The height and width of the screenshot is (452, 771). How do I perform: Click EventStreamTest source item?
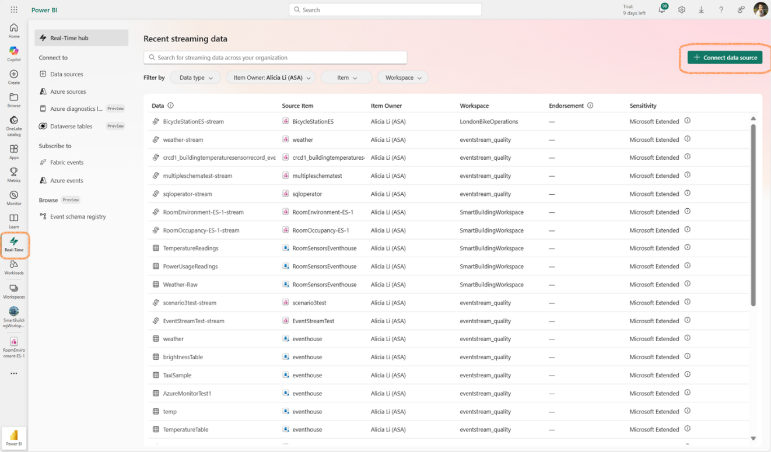(x=313, y=321)
